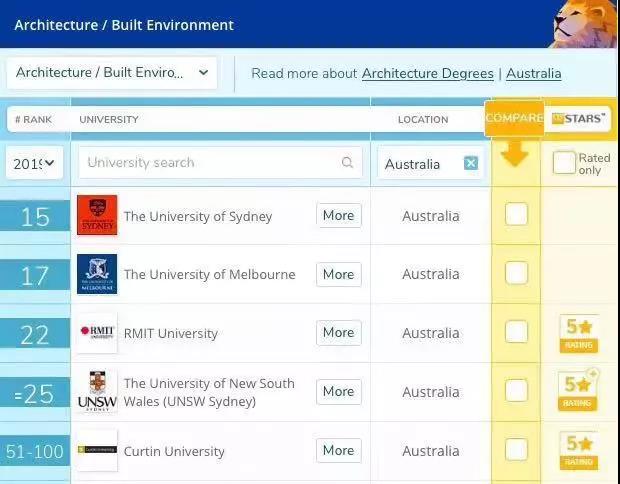Open Curtin University's 5-star rating badge

click(579, 450)
